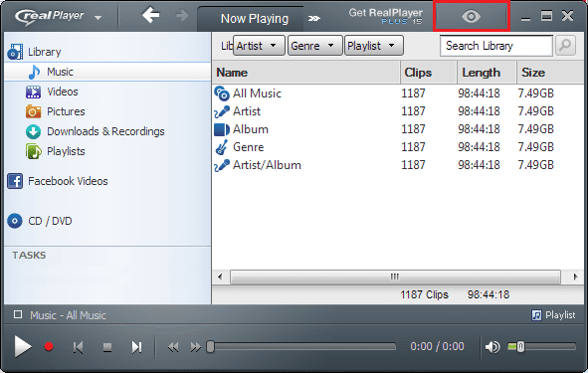
Task: Click the Get RealPlayer Plus 15 link
Action: click(385, 17)
